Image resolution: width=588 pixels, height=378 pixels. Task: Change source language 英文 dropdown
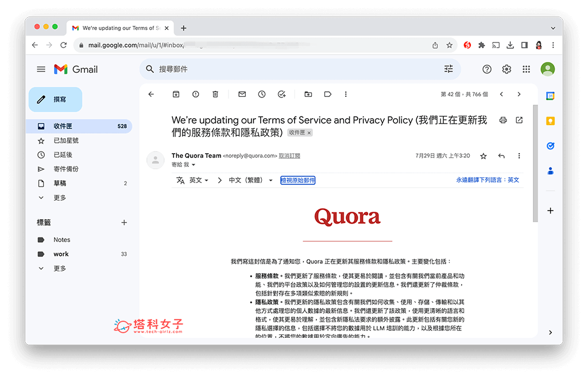(198, 180)
